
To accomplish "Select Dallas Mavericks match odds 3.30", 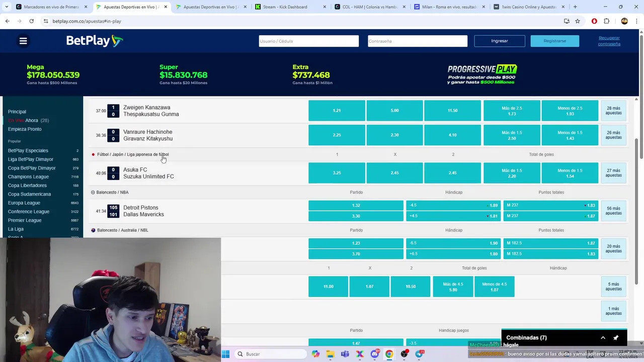I will coord(356,216).
